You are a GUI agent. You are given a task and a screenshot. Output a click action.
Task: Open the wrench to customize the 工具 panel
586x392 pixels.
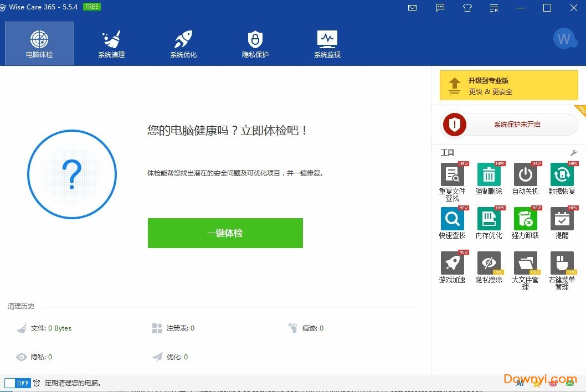coord(573,152)
